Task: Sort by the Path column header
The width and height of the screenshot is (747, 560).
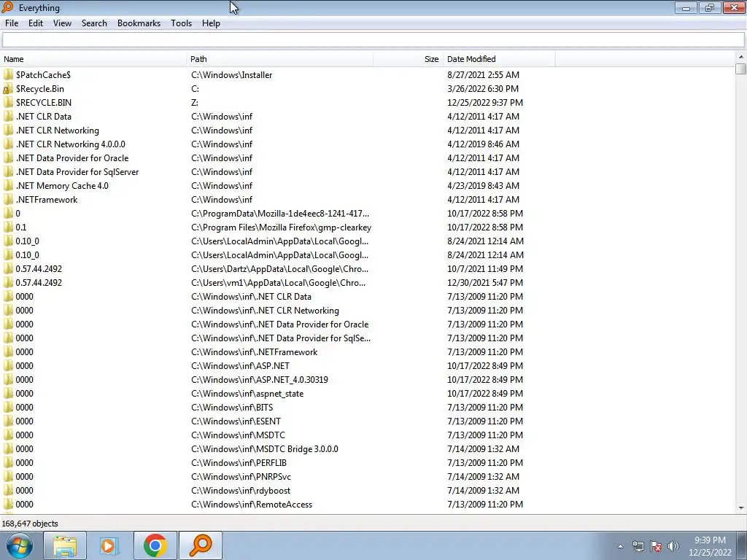Action: click(x=279, y=59)
